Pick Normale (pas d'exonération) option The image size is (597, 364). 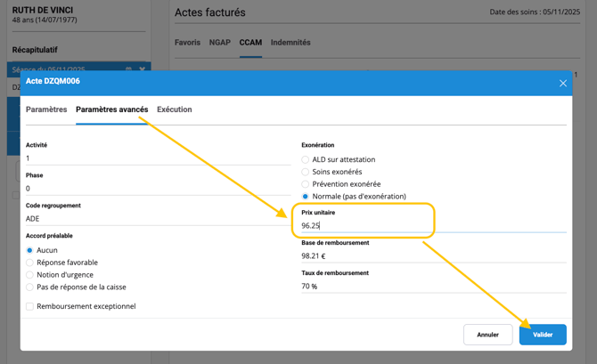tap(306, 197)
